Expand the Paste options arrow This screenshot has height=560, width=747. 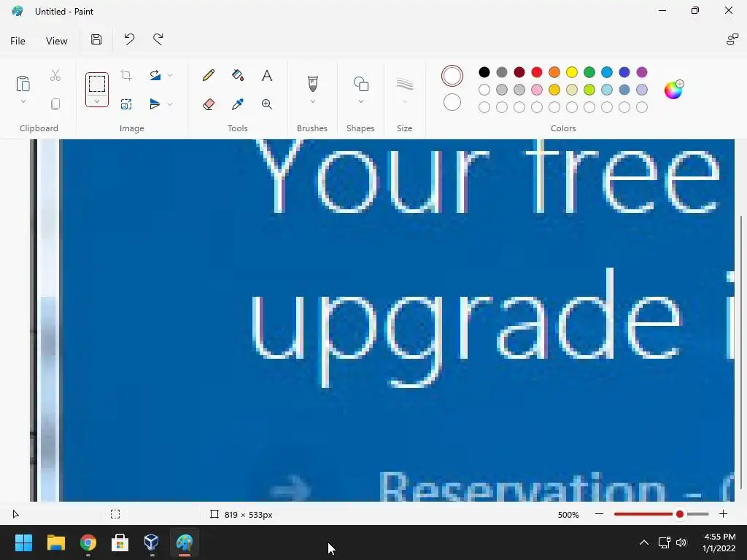coord(23,101)
